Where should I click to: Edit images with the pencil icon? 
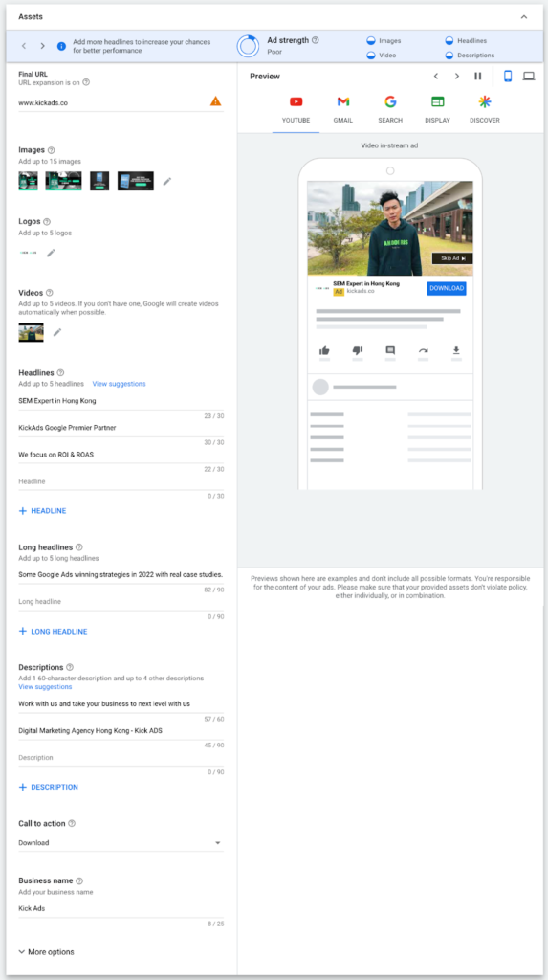(x=166, y=181)
